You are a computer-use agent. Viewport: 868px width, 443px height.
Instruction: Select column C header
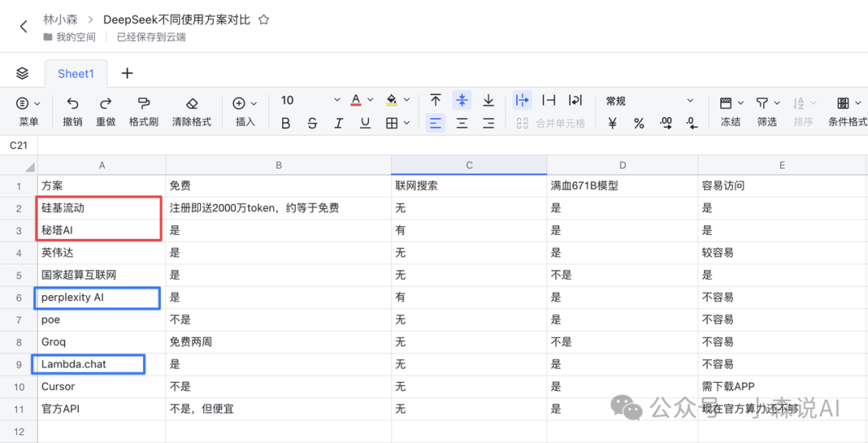(x=469, y=165)
